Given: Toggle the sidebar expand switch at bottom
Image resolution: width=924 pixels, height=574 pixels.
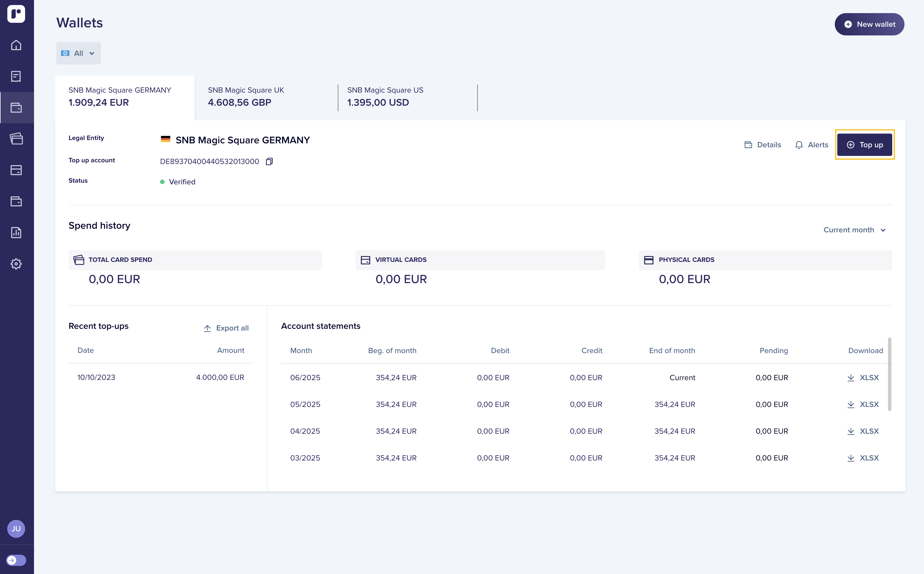Looking at the screenshot, I should click(x=16, y=560).
